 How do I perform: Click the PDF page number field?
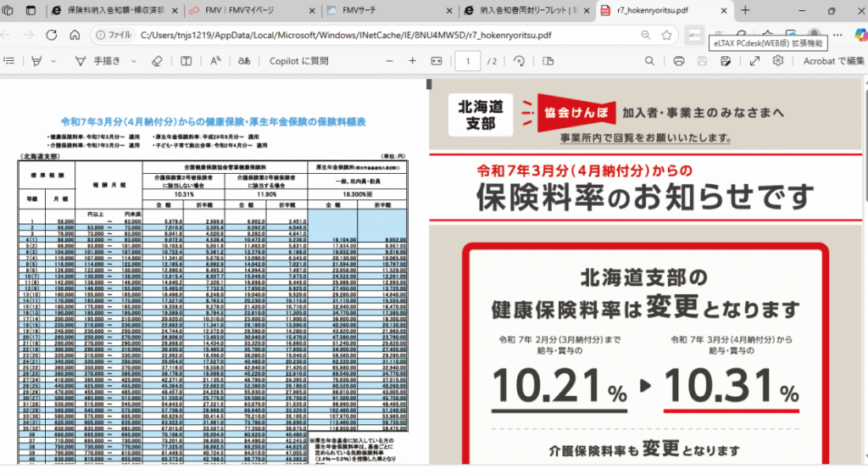[468, 61]
